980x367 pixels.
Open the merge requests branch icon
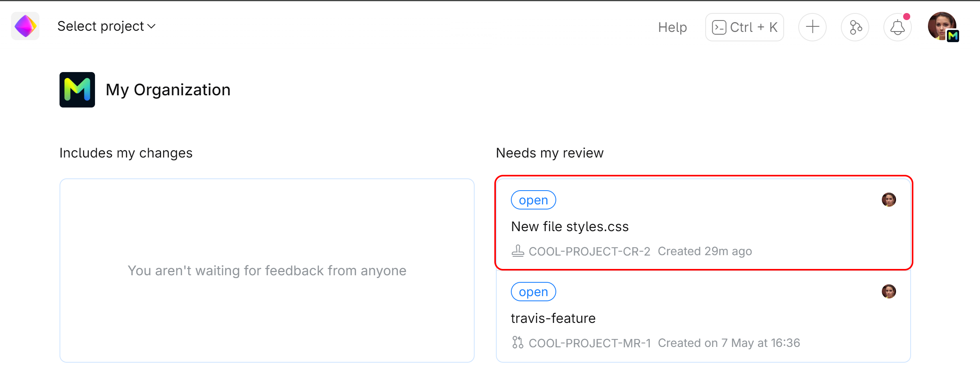855,27
